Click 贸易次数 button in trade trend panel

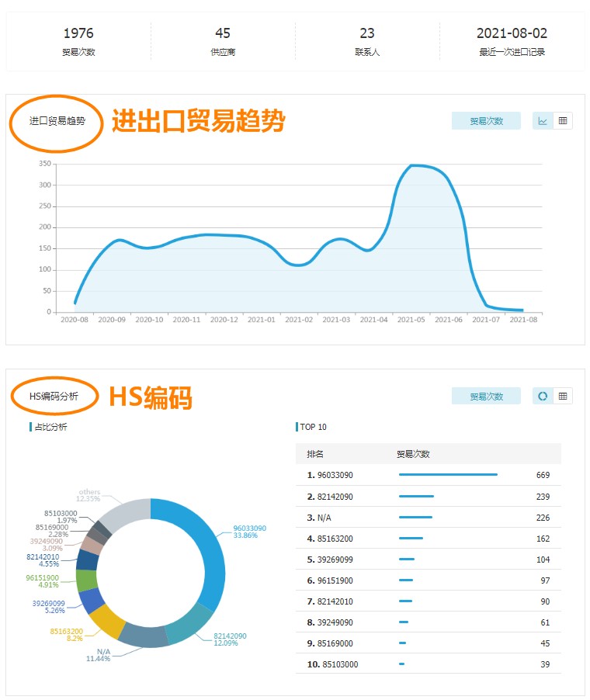tap(487, 121)
